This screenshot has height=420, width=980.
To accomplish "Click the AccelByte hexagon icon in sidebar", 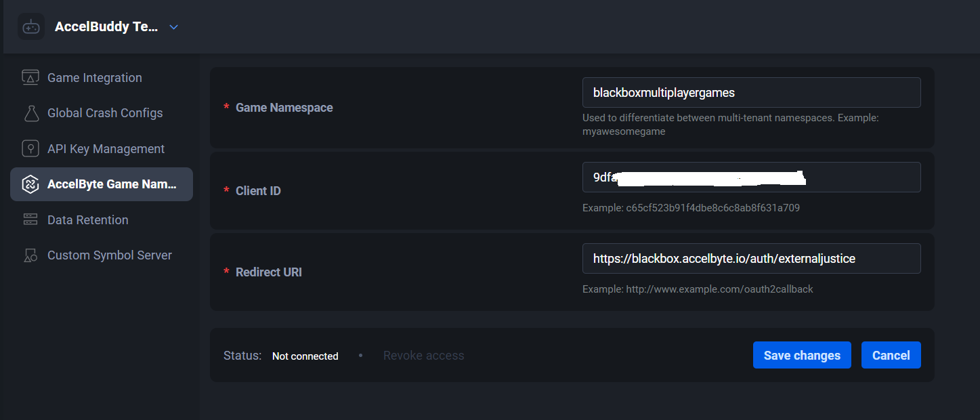I will pos(30,184).
